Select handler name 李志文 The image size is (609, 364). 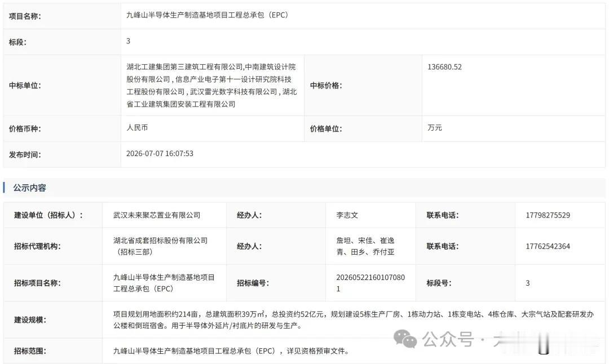[347, 215]
